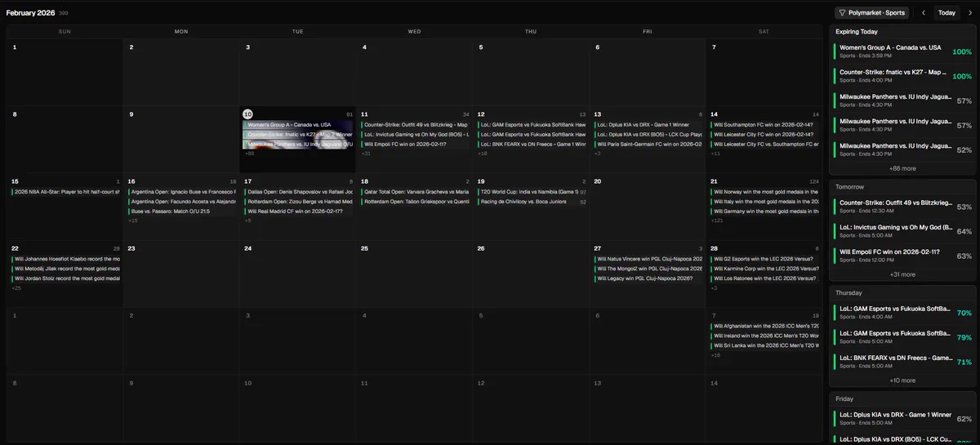Screen dimensions: 980x445
Task: Click LoL: BNK FEARX vs DN Freecs on February 12
Action: coord(532,144)
